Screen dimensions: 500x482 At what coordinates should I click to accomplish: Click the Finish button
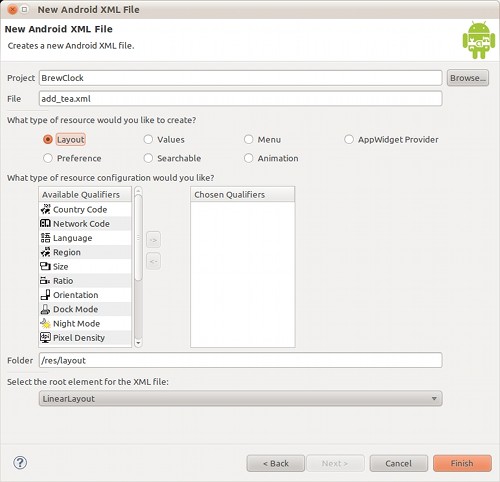tap(462, 463)
